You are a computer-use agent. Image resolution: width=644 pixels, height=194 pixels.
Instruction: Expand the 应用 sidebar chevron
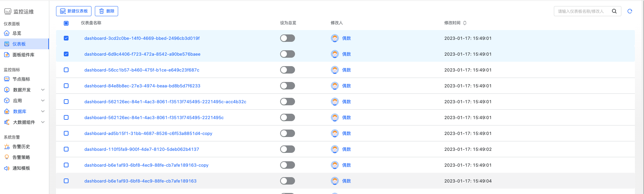point(43,101)
